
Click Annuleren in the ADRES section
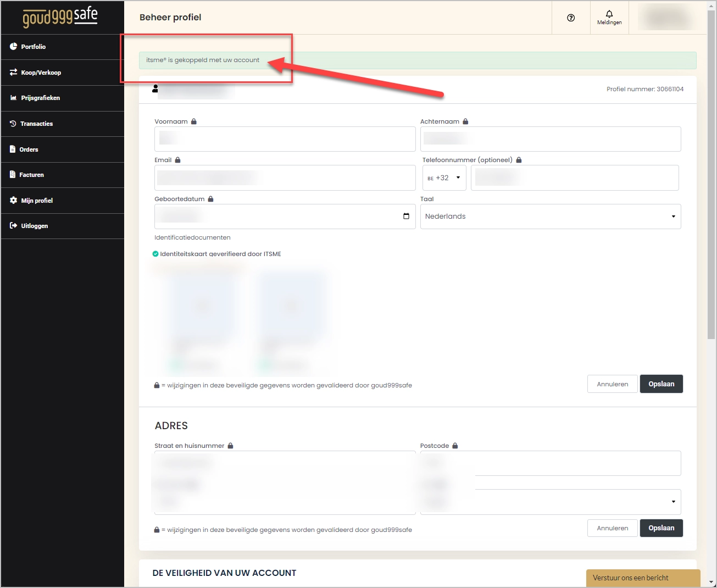(x=613, y=528)
